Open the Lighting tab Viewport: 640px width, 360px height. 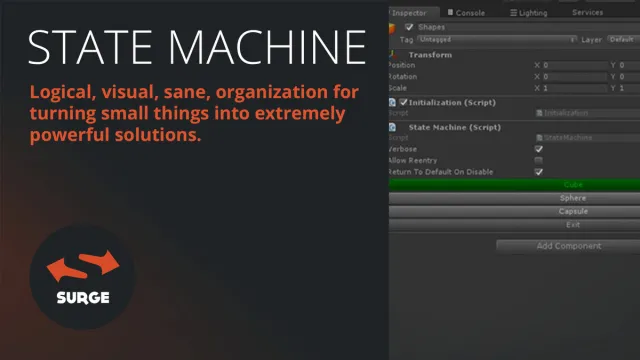click(x=529, y=13)
